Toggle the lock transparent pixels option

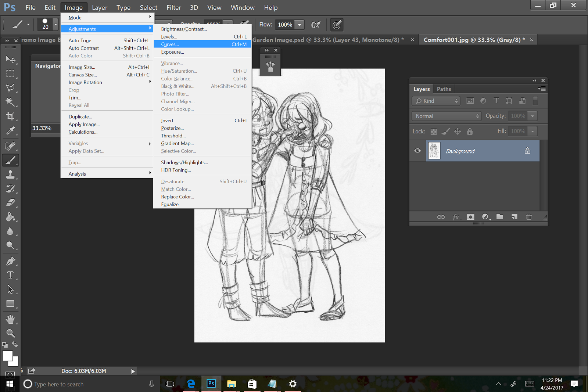(x=434, y=132)
